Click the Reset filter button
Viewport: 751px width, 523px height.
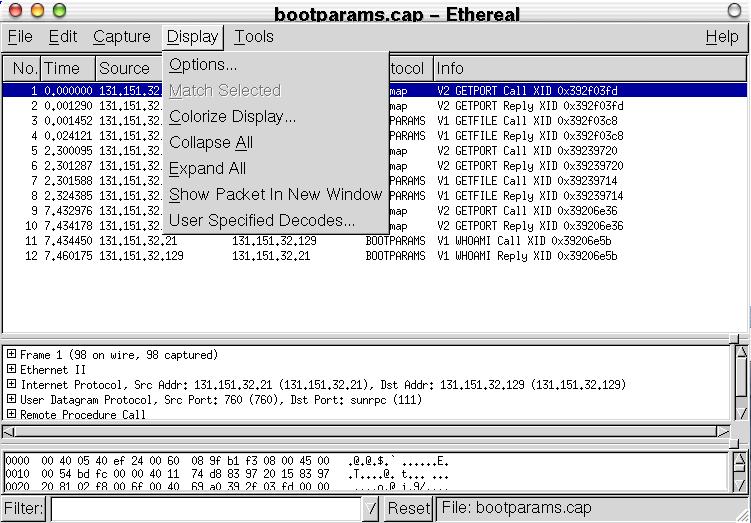(x=408, y=508)
